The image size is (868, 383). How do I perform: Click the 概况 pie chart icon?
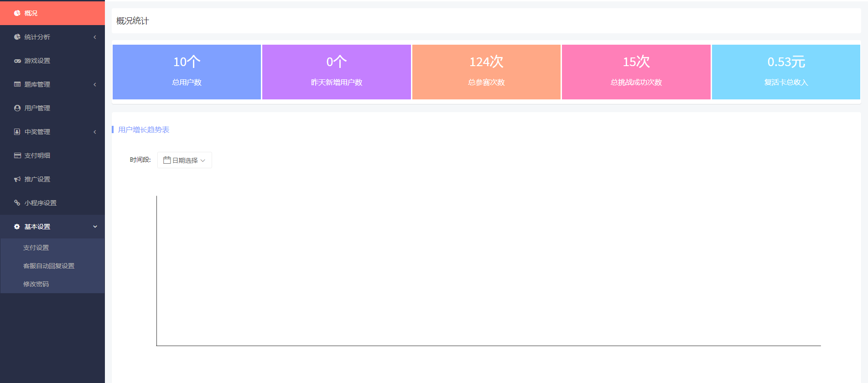click(17, 13)
